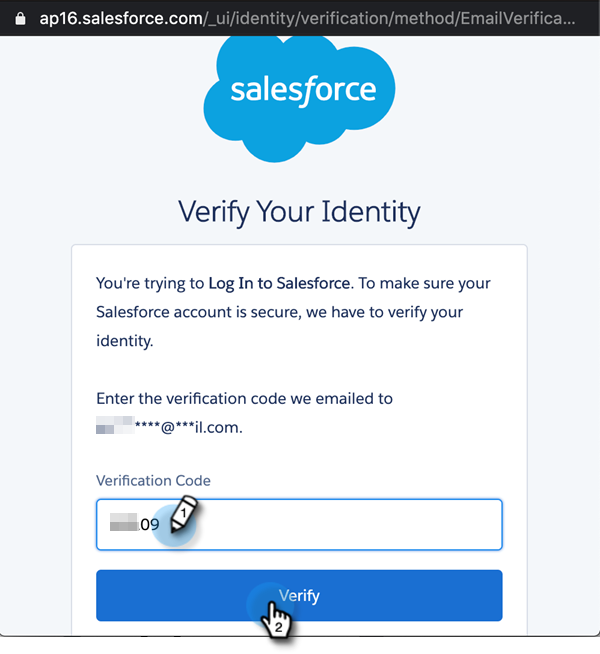Click the "09" digits in the verification code
600x654 pixels.
coord(150,523)
